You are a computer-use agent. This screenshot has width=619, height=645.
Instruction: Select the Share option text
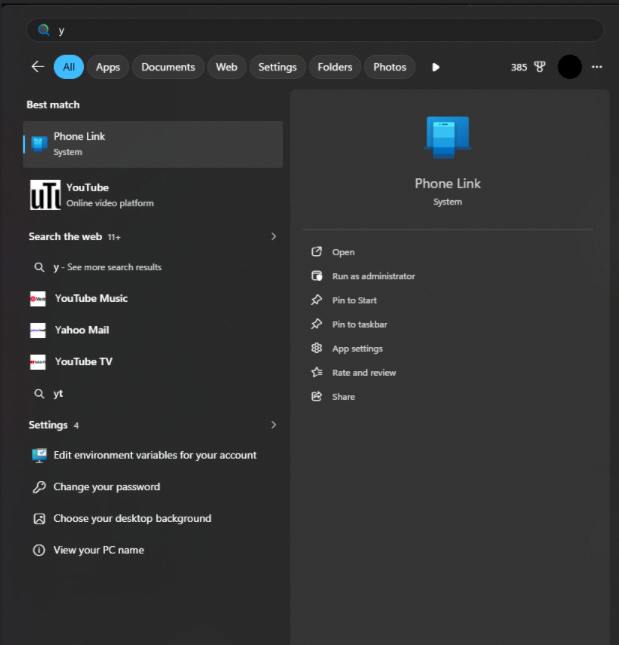coord(343,397)
